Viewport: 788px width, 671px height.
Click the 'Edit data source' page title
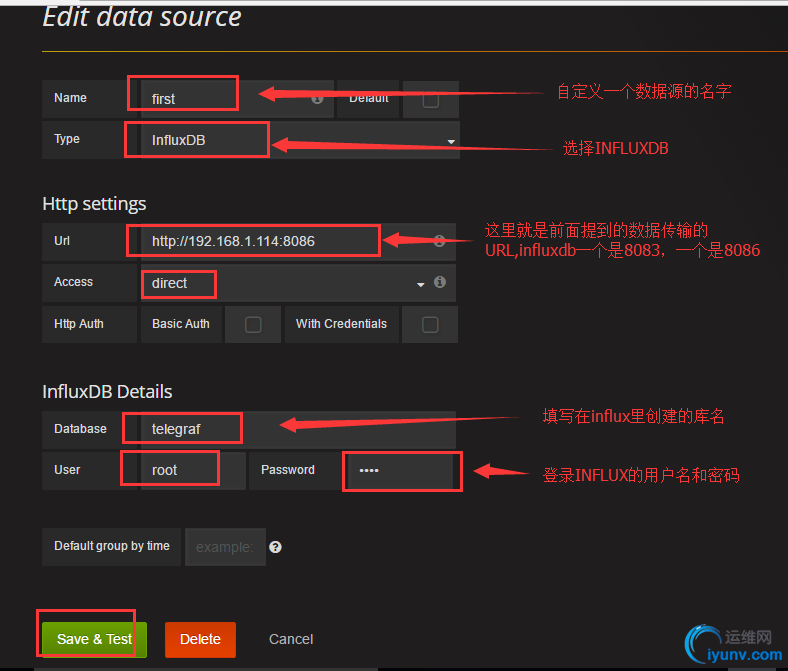(x=142, y=17)
